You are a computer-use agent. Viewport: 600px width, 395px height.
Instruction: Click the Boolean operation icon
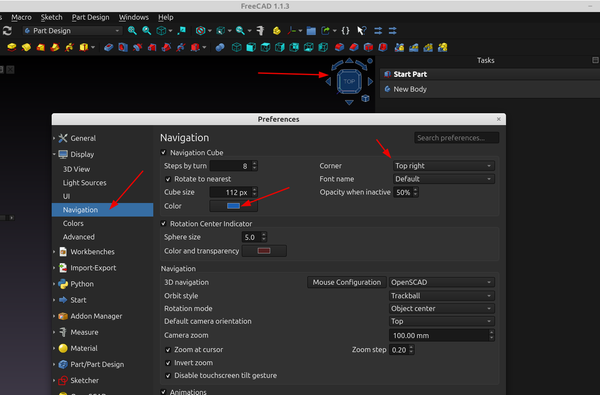(x=220, y=47)
